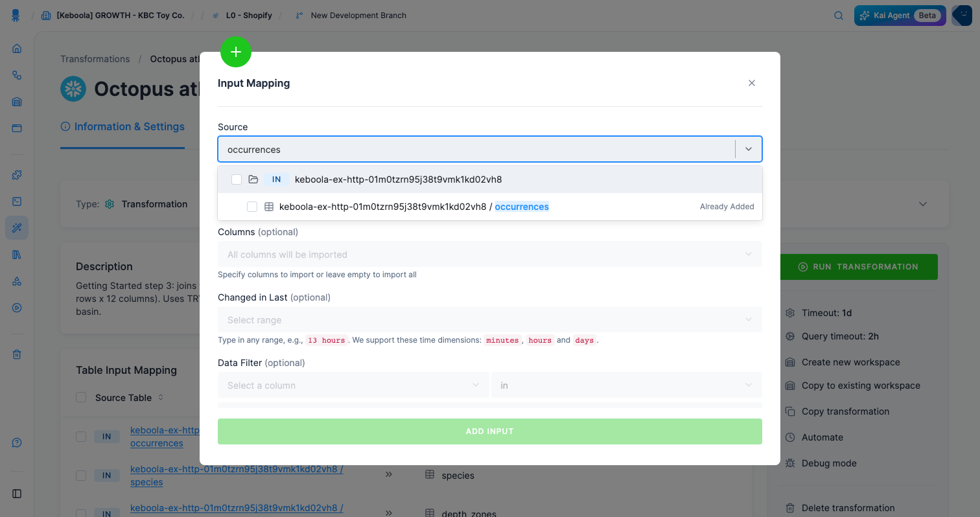
Task: Open Components puzzle icon in sidebar
Action: (17, 175)
